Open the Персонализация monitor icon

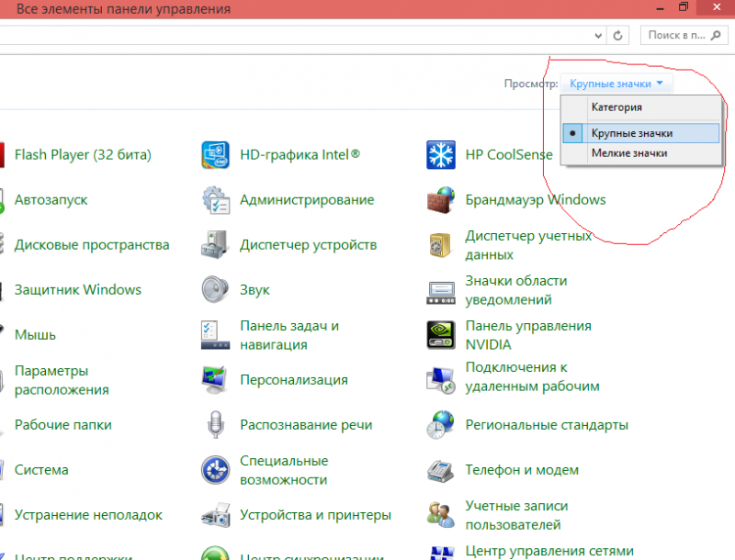(215, 380)
